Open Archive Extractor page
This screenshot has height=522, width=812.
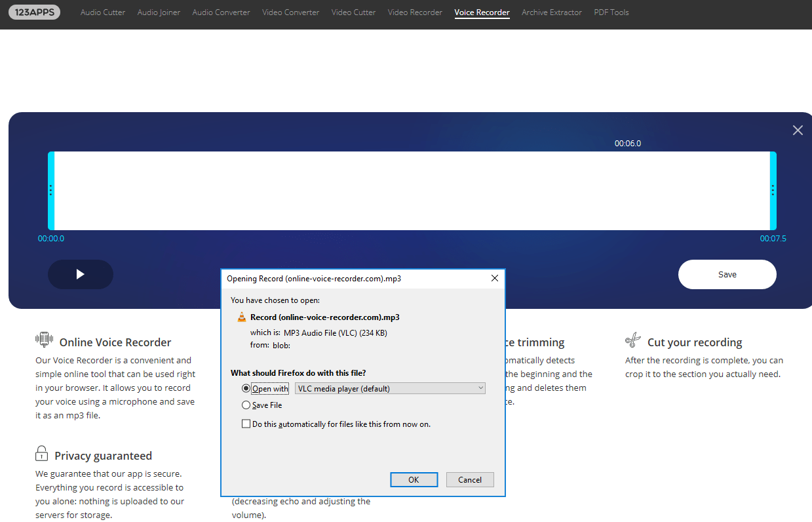552,12
